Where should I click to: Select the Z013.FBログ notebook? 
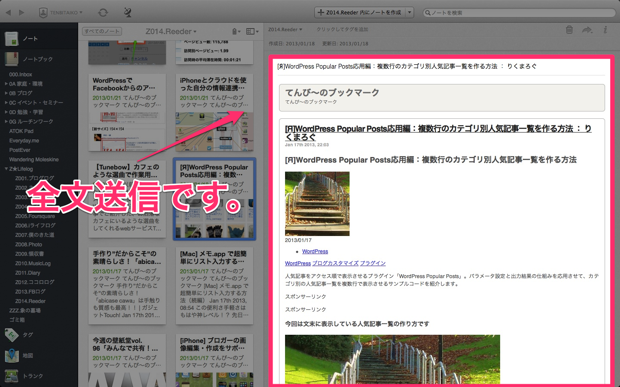click(30, 292)
